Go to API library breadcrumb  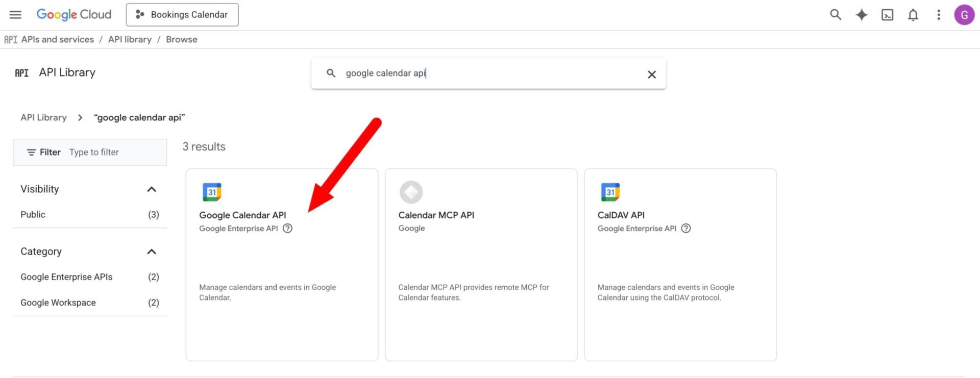pyautogui.click(x=130, y=39)
